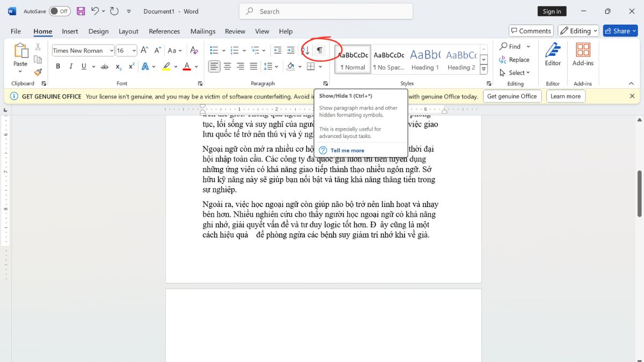This screenshot has height=362, width=644.
Task: Toggle Align Left paragraph button
Action: 214,67
